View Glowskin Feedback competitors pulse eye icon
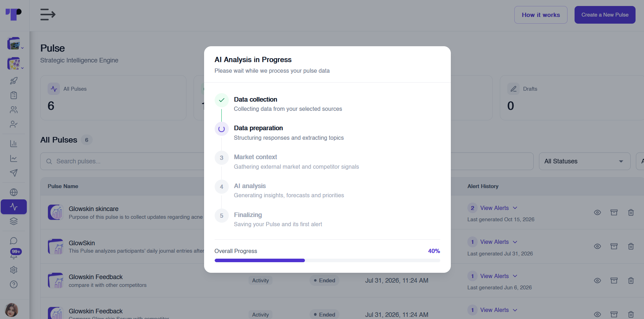Screen dimensions: 644x319 click(597, 281)
